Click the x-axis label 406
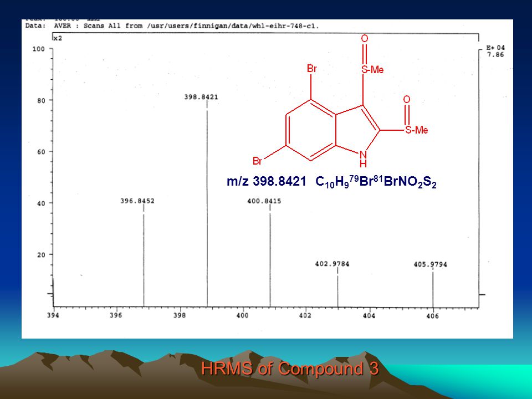 [x=432, y=316]
